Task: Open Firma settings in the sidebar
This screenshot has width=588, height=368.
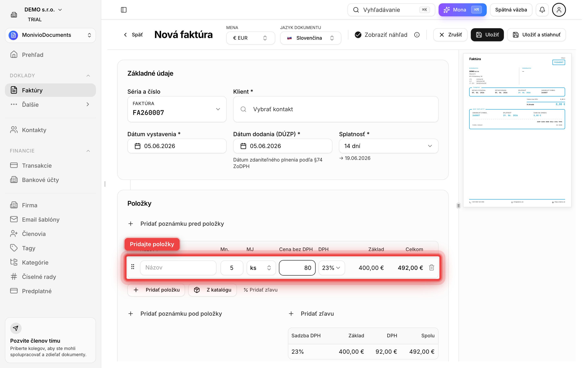Action: 50,205
